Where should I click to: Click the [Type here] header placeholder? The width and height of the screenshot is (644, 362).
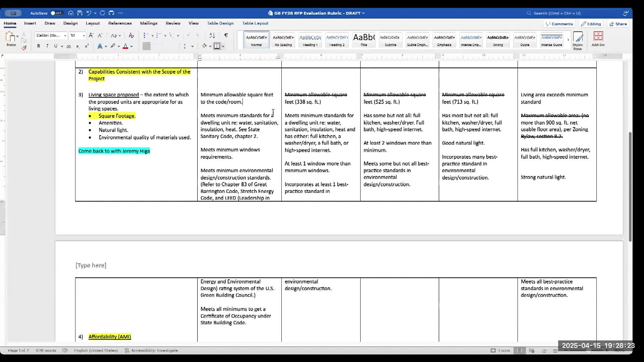(x=91, y=265)
